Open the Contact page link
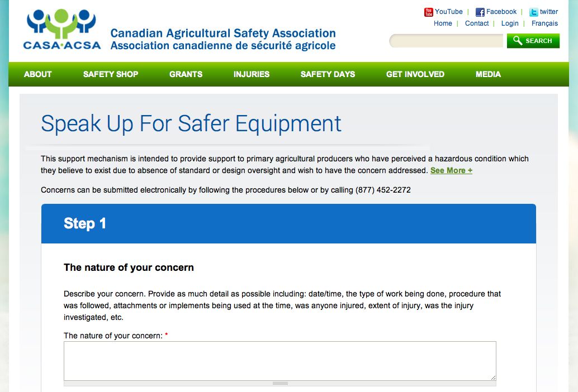Image resolution: width=578 pixels, height=392 pixels. click(477, 23)
